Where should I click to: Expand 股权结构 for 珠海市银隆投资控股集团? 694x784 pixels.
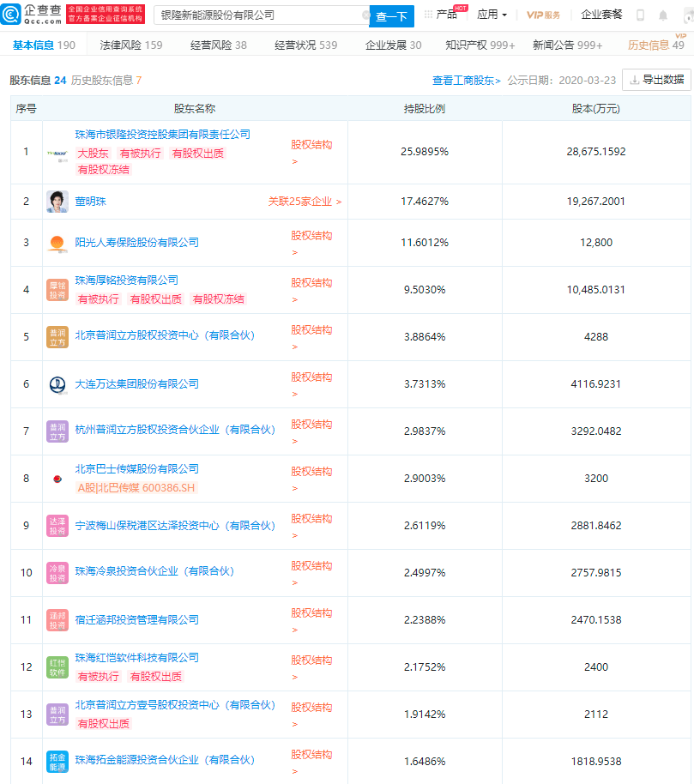click(x=311, y=152)
